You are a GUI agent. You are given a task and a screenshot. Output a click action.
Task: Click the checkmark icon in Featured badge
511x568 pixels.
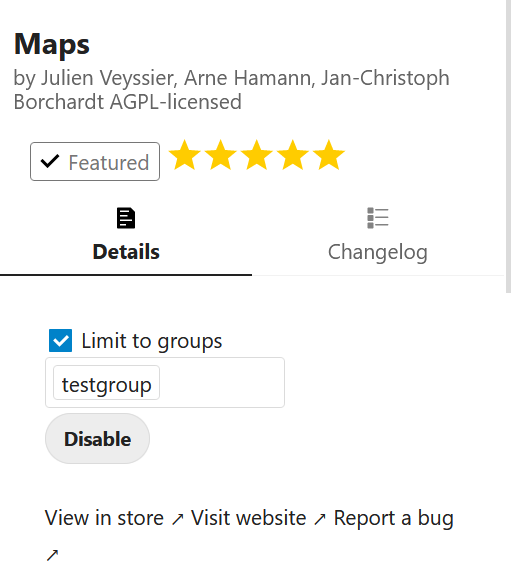[x=50, y=161]
